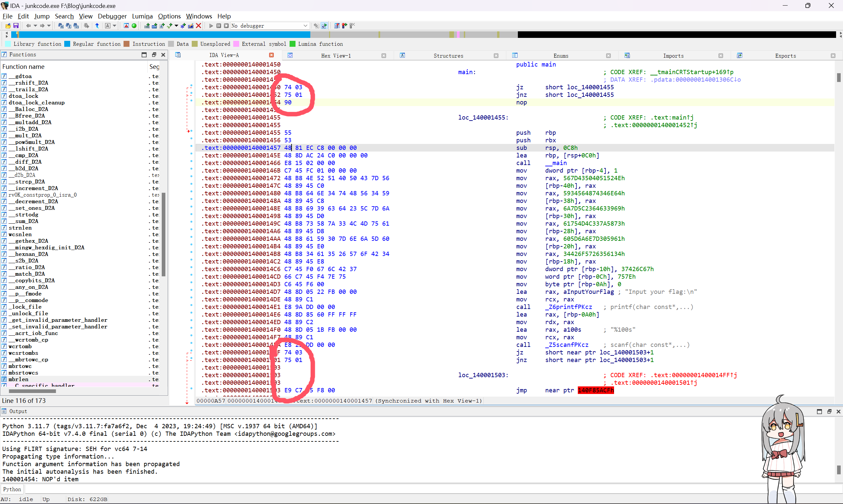Open a file with the folder icon

(8, 26)
